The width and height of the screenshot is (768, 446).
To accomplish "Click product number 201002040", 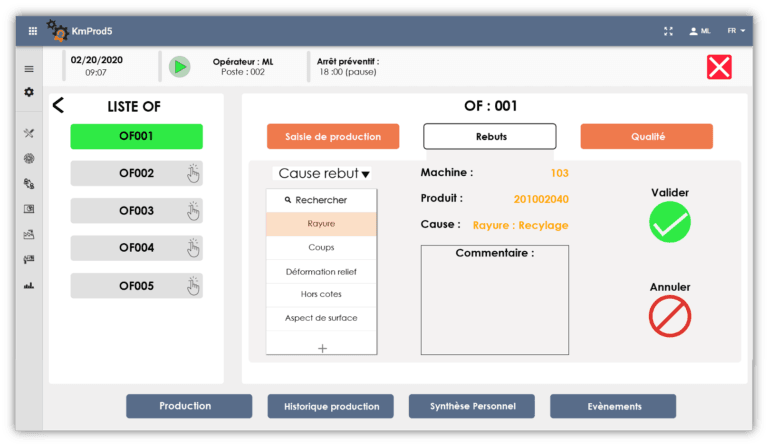I will coord(541,199).
